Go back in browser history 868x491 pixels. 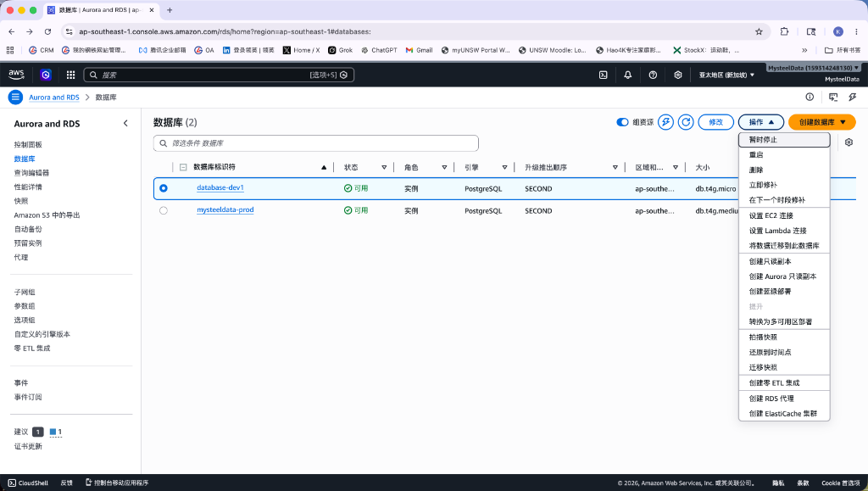(12, 31)
